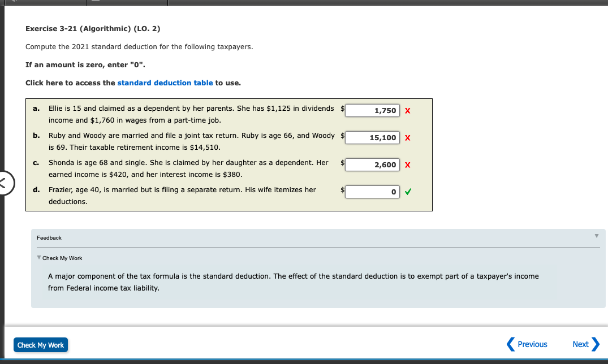The width and height of the screenshot is (608, 364).
Task: Click the answer box showing 15,100
Action: tap(372, 137)
